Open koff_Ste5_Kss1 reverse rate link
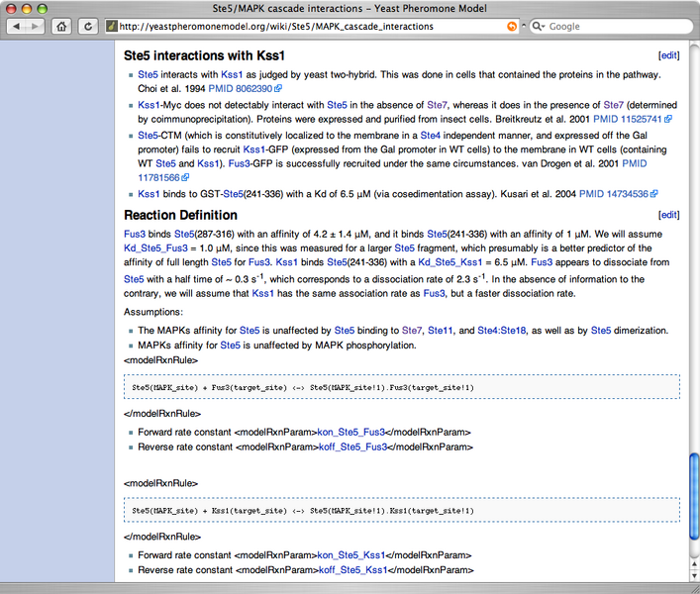Viewport: 700px width, 594px height. [353, 570]
